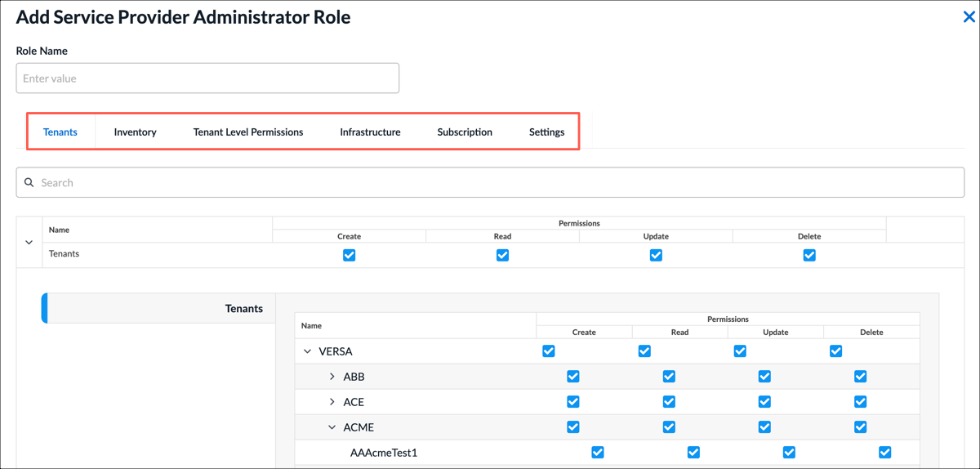Click the Role Name input field
The height and width of the screenshot is (469, 980).
[207, 78]
